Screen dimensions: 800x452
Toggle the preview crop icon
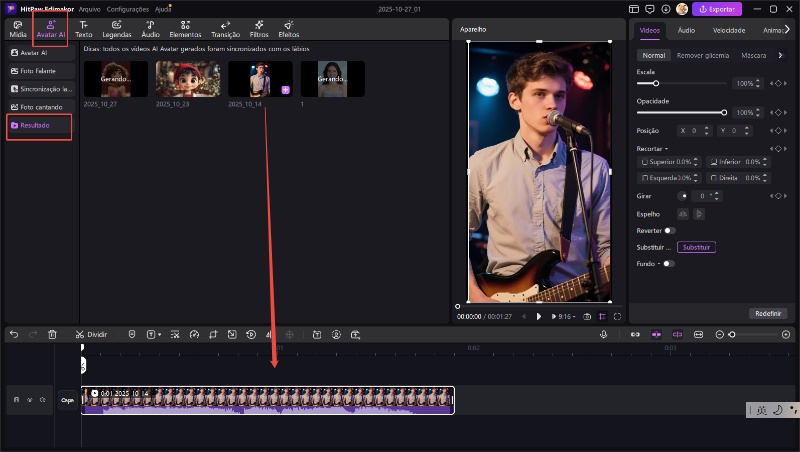(602, 316)
